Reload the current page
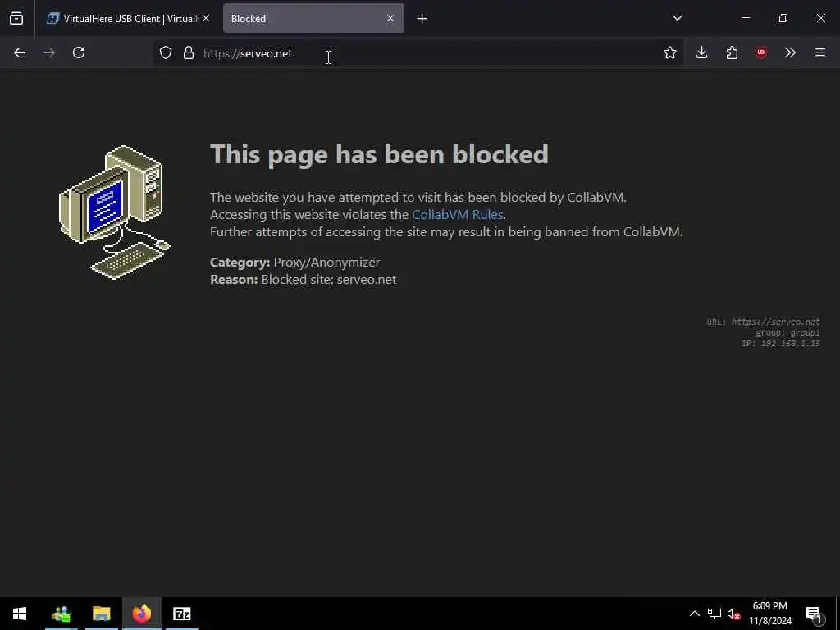The image size is (840, 630). [79, 52]
